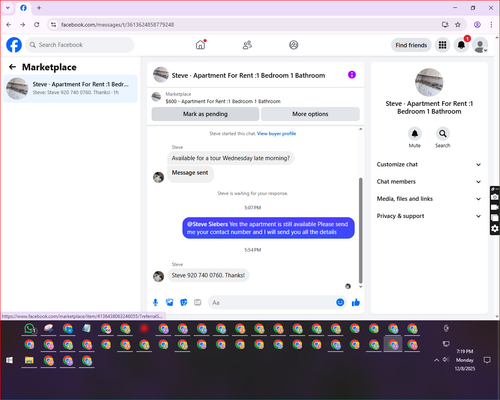Attach a photo file icon
The height and width of the screenshot is (400, 500).
[x=170, y=302]
